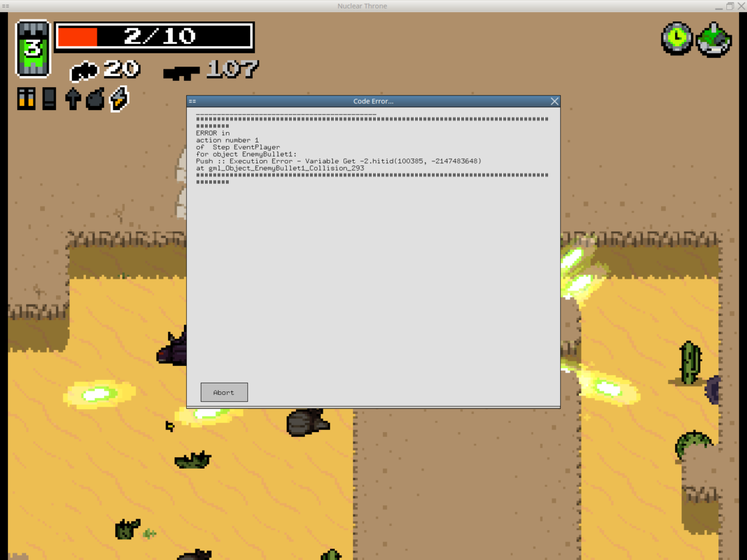
Task: Click the 'of Step EventPlayer' text
Action: (237, 147)
